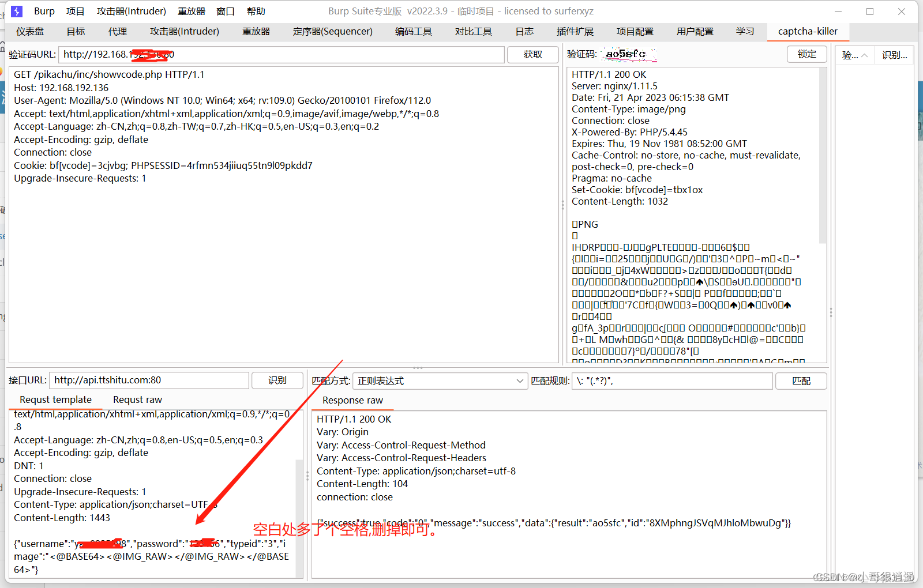Select the captcha-killer tab
Screen dimensions: 923x588
tap(808, 31)
